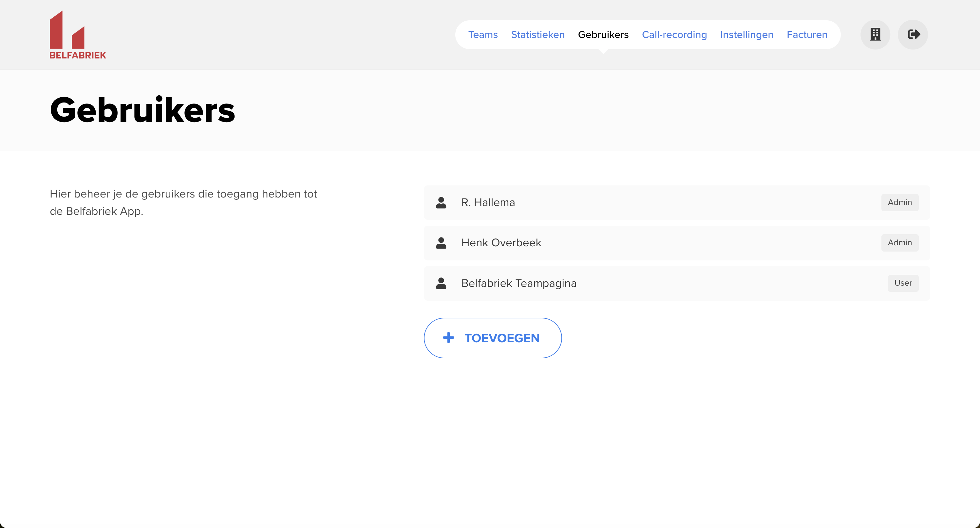Click the person icon next to Henk Overbeek
980x528 pixels.
point(441,243)
